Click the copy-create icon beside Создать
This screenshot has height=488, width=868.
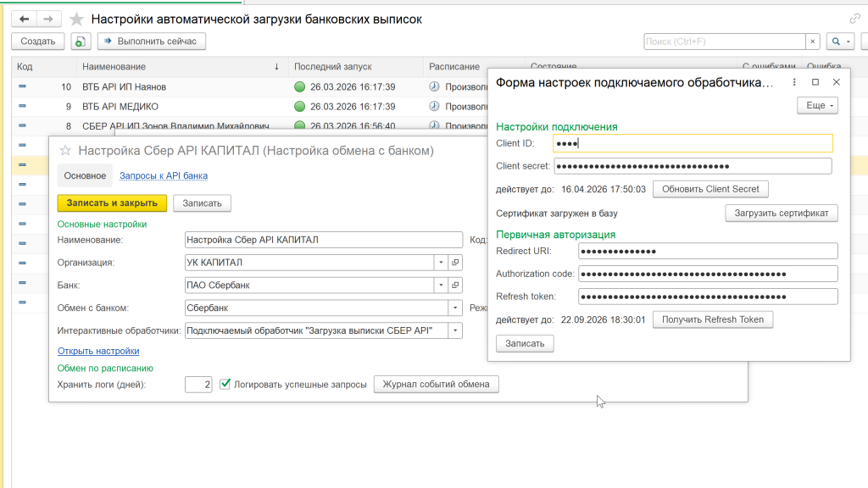(x=81, y=42)
